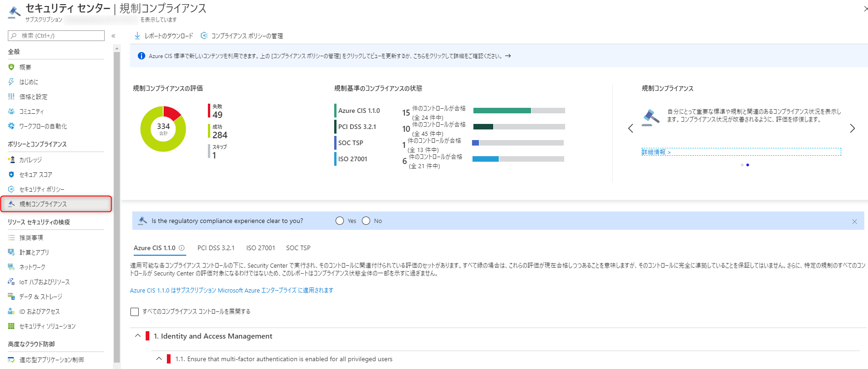
Task: Click the セキュリティ ポリシー icon
Action: tap(11, 189)
